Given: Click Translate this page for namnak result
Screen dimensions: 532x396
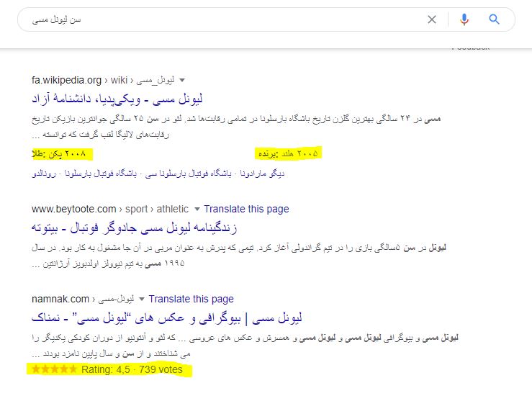Looking at the screenshot, I should pos(191,299).
